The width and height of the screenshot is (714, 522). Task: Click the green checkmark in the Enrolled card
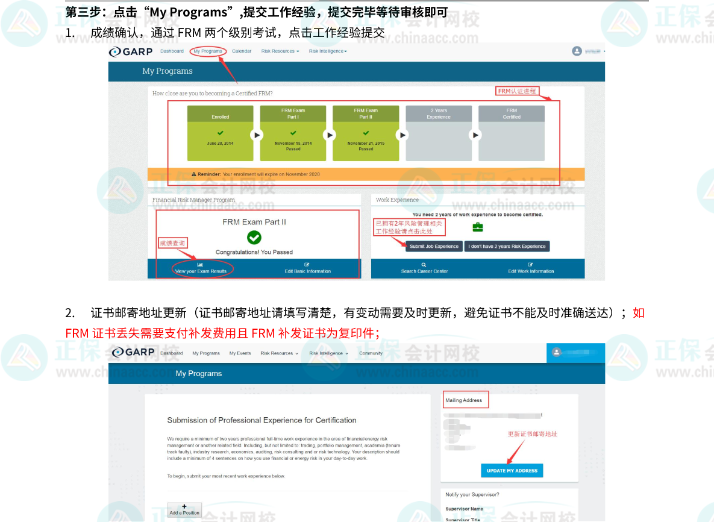tap(220, 133)
